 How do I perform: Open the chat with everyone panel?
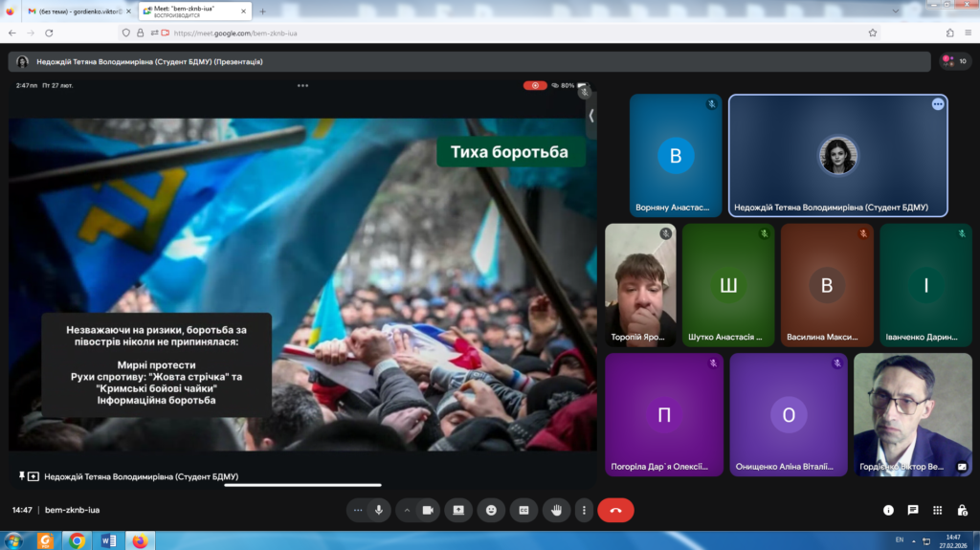(x=913, y=511)
